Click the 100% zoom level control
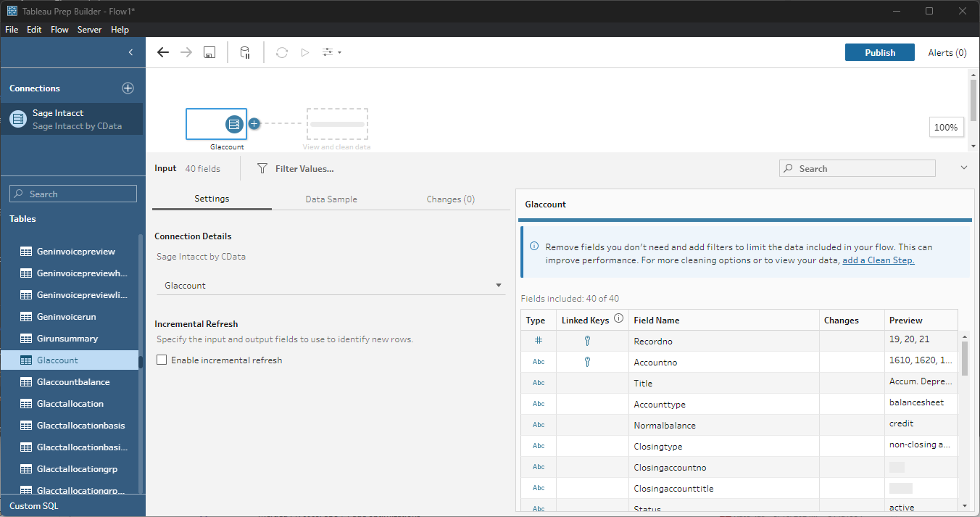 click(x=945, y=127)
